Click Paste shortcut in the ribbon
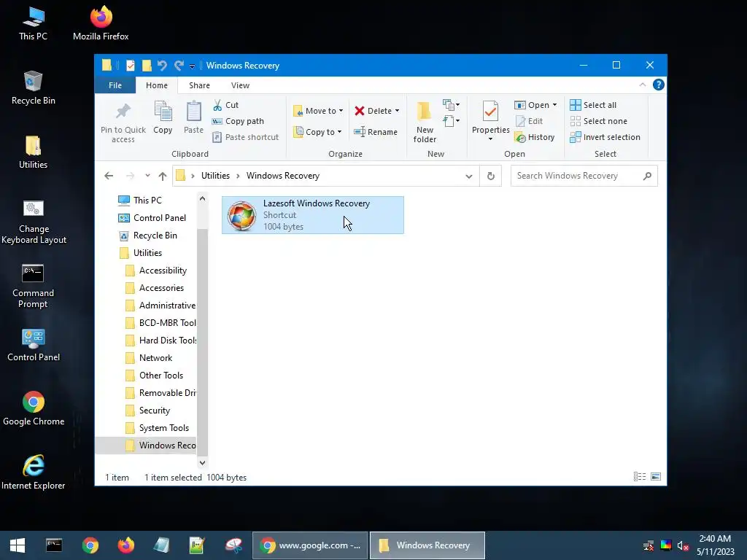 (245, 137)
